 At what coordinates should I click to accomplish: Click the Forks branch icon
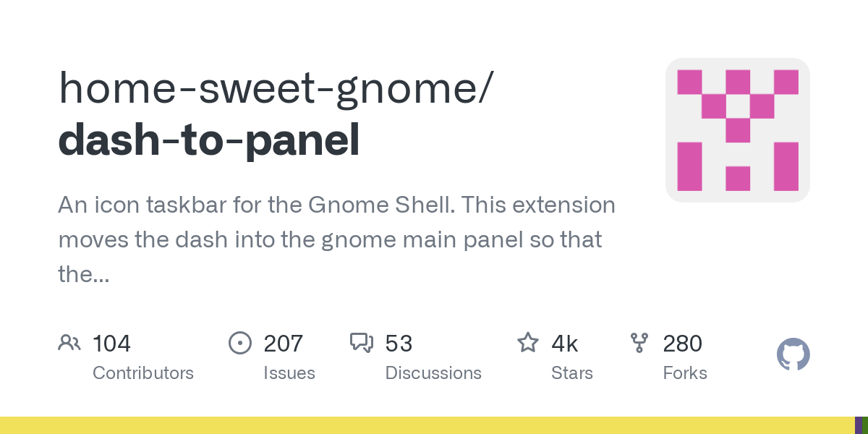[x=639, y=343]
